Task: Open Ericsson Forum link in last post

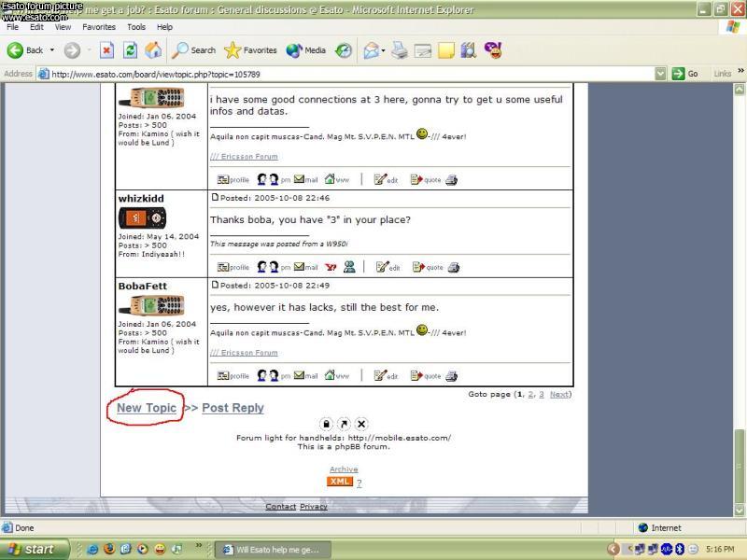Action: click(244, 353)
